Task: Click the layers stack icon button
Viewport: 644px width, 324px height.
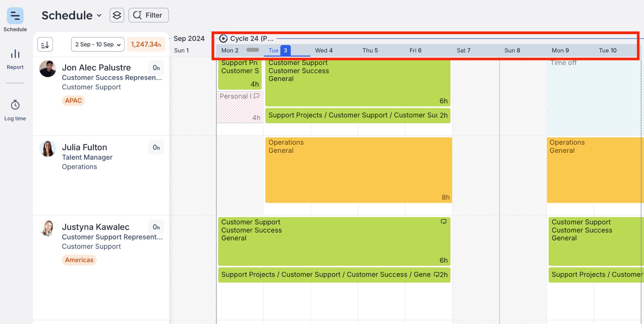Action: point(117,15)
